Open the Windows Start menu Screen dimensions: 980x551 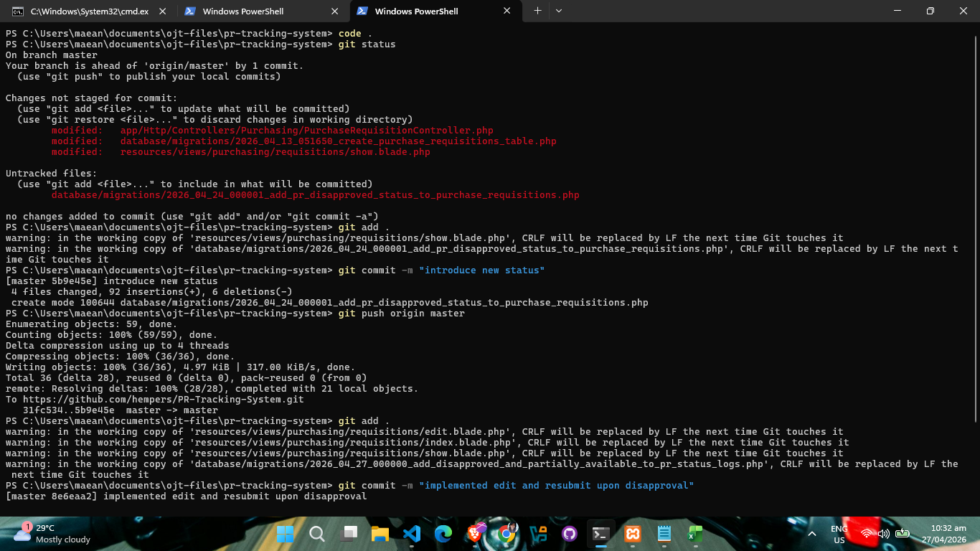pyautogui.click(x=285, y=534)
